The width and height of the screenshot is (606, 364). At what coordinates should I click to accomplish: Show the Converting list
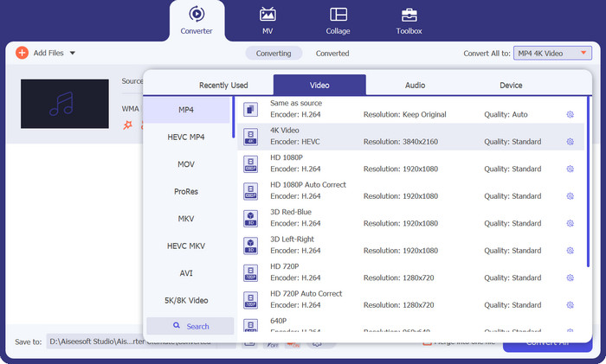(x=274, y=54)
